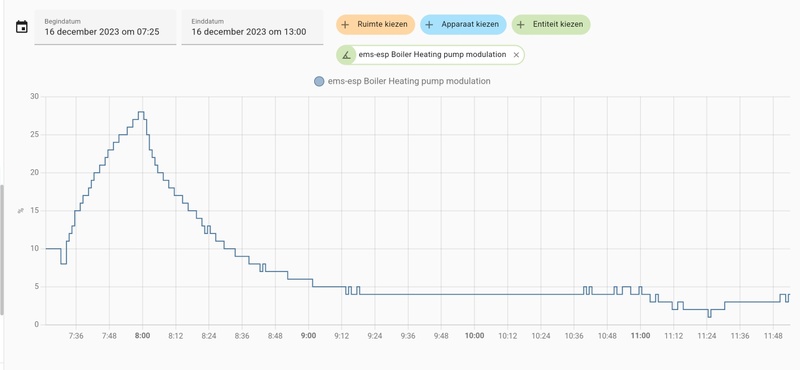Click the entity icon on the ems-esp chip
The width and height of the screenshot is (800, 370).
click(346, 55)
